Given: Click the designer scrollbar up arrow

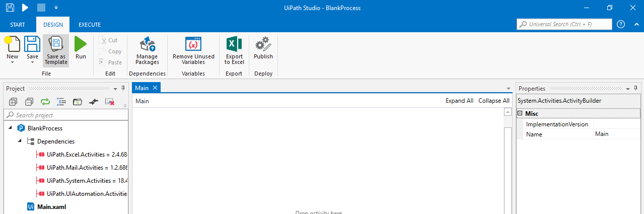Looking at the screenshot, I should pos(508,112).
